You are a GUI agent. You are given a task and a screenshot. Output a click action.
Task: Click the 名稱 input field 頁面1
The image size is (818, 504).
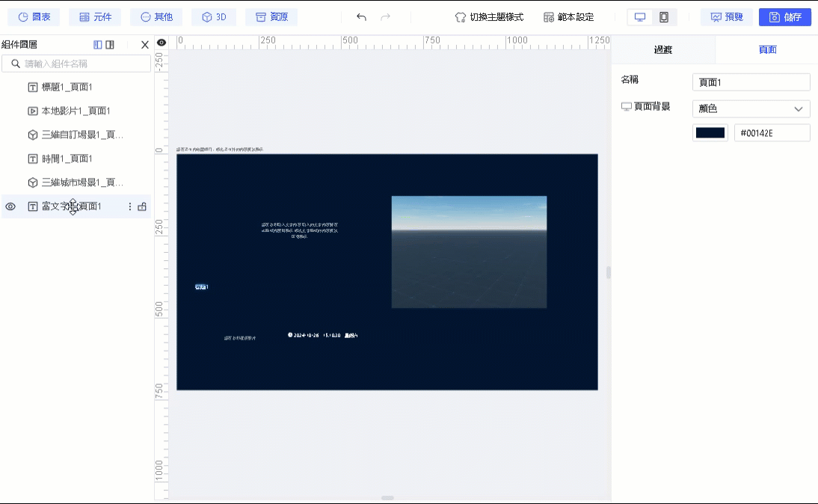(751, 82)
